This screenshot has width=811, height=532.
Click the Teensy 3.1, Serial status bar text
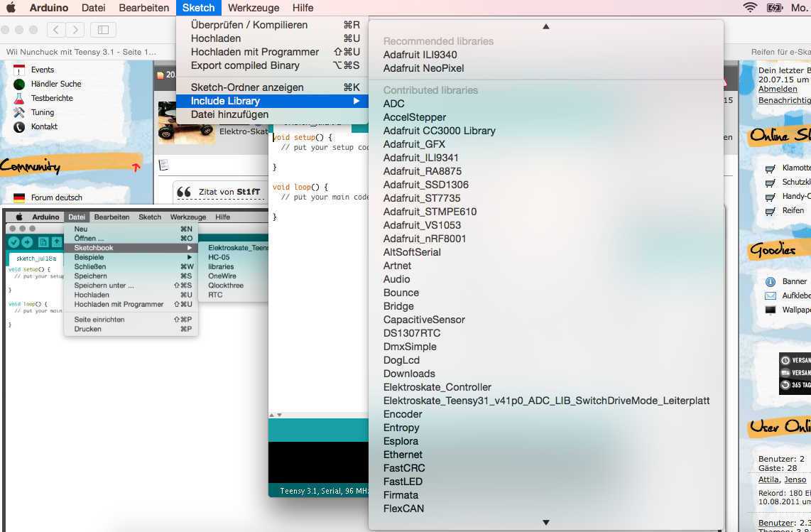point(323,490)
